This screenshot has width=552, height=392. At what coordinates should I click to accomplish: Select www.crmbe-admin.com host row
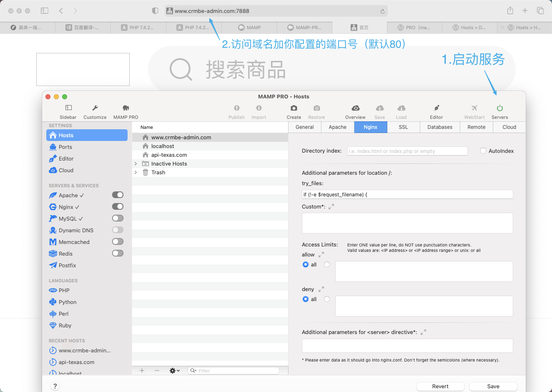(210, 137)
